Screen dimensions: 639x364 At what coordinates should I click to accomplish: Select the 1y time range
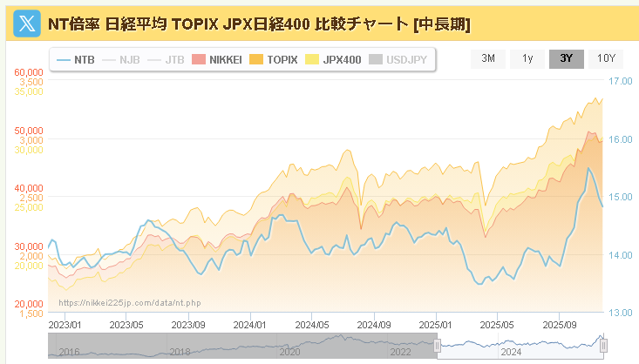527,59
